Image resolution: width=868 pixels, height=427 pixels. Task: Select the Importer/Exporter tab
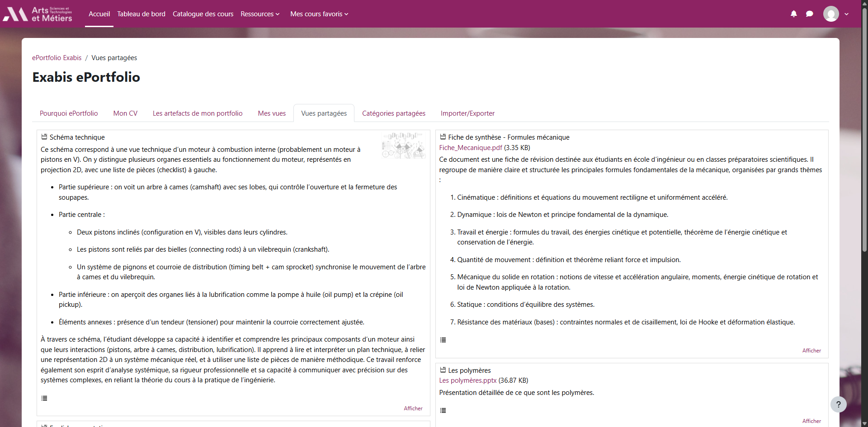(x=467, y=113)
